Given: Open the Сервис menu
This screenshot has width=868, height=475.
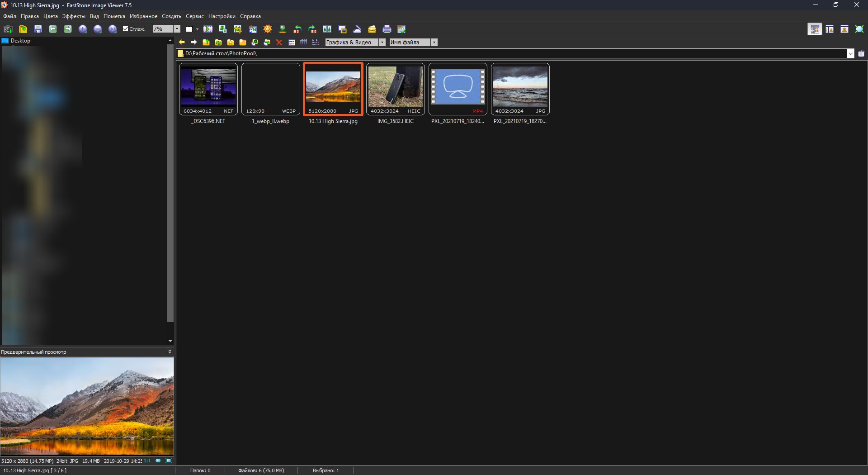Looking at the screenshot, I should coord(195,16).
